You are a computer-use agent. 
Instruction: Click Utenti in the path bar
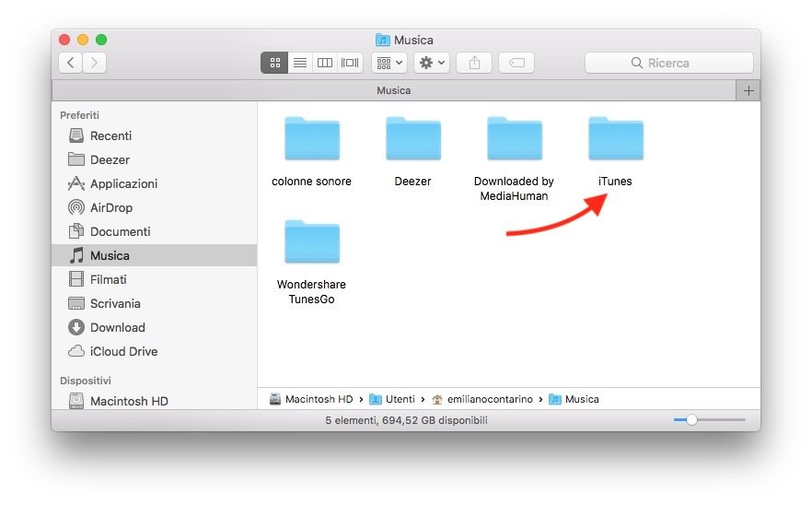click(392, 399)
